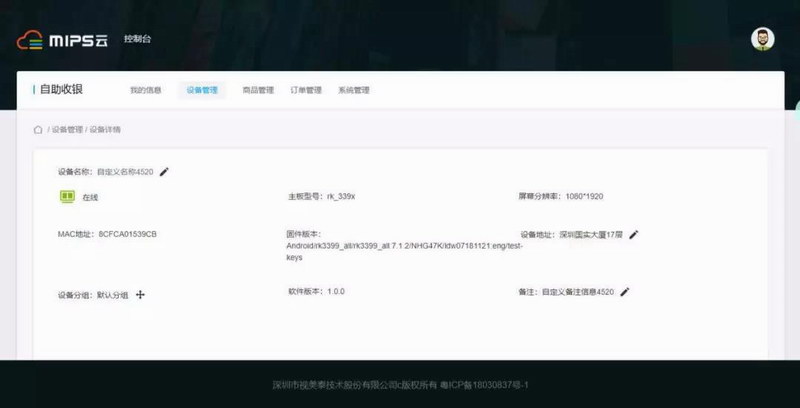Click the MIPS云 cloud logo
Viewport: 800px width, 408px height.
tap(62, 40)
